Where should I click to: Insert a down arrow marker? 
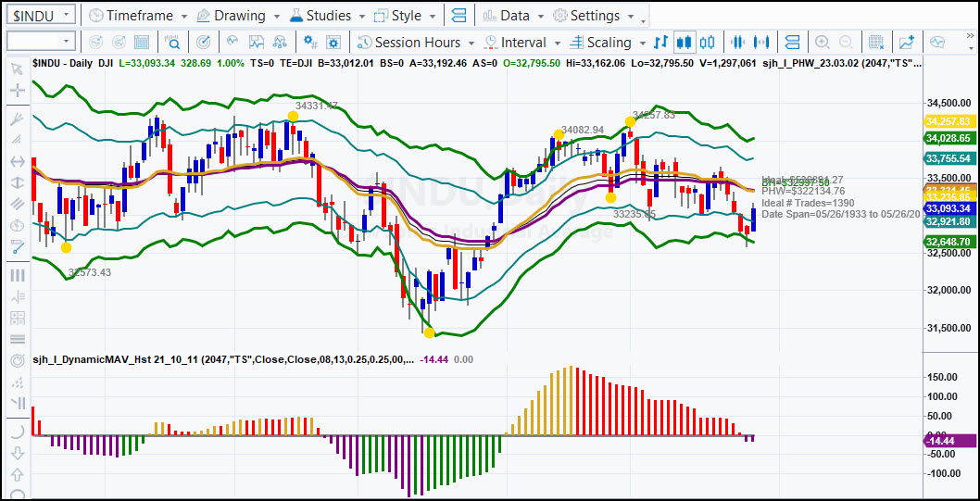tap(17, 452)
